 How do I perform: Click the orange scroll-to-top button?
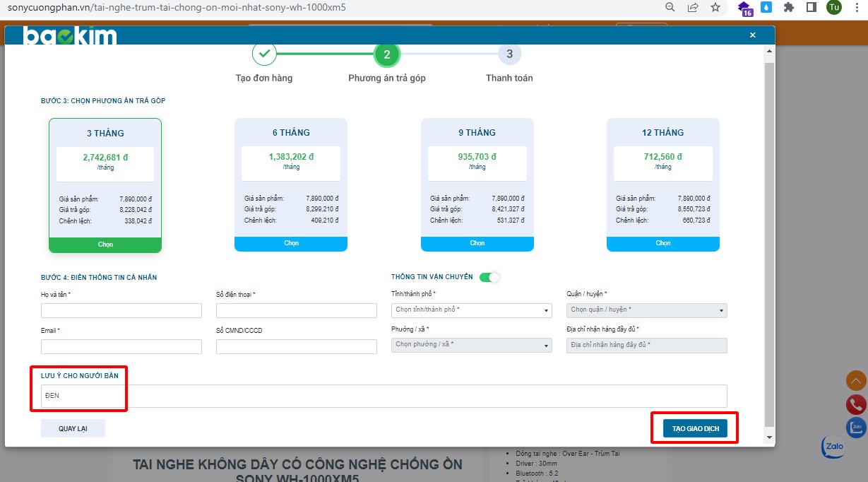click(x=856, y=381)
